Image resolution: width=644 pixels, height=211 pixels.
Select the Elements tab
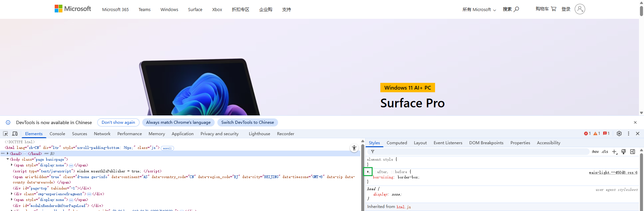(x=34, y=134)
